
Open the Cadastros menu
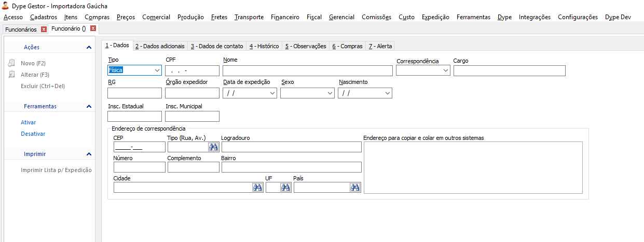point(44,17)
